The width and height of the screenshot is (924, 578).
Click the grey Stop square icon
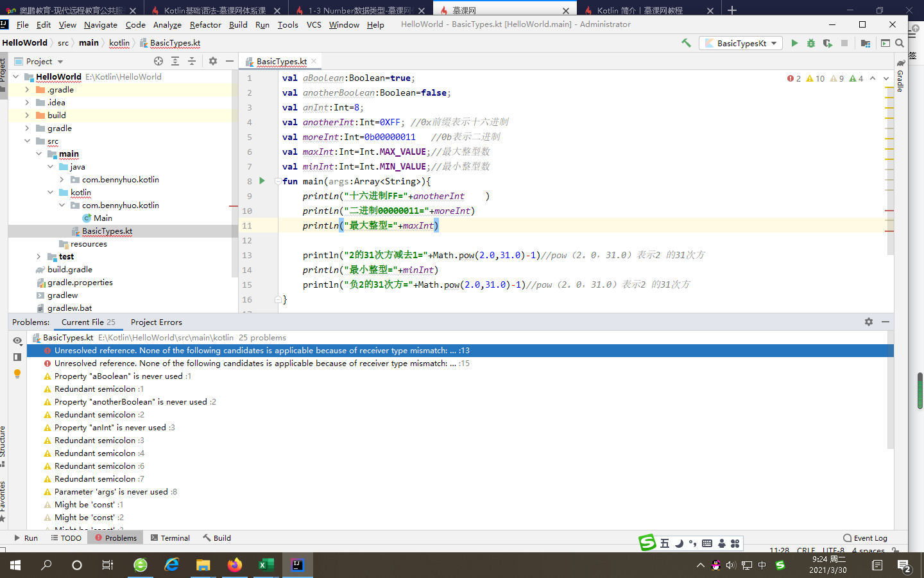[x=844, y=43]
